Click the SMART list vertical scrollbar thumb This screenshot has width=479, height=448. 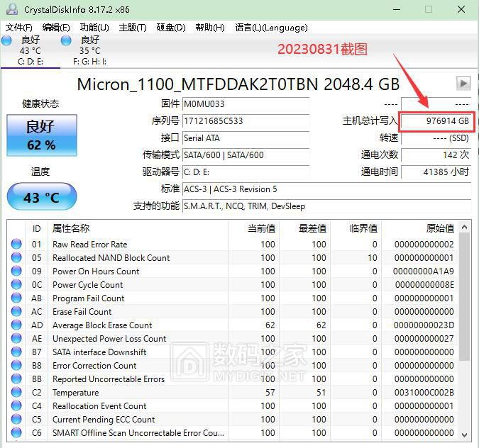464,297
